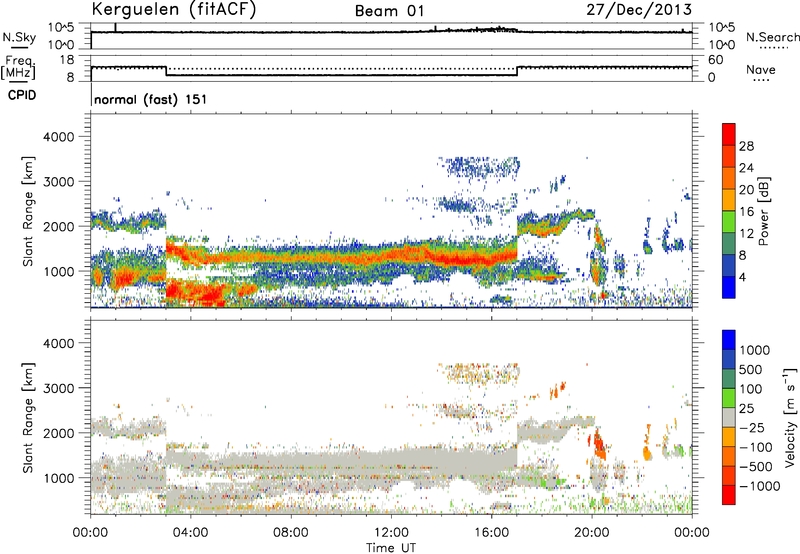This screenshot has width=800, height=554.
Task: Click the '16:00' time axis label
Action: [x=491, y=533]
